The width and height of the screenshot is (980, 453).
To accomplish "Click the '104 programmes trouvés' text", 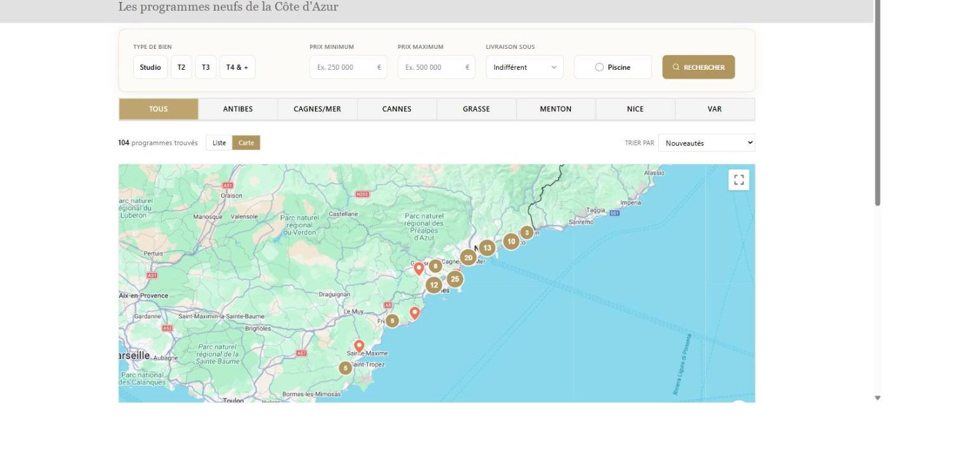I will [158, 143].
